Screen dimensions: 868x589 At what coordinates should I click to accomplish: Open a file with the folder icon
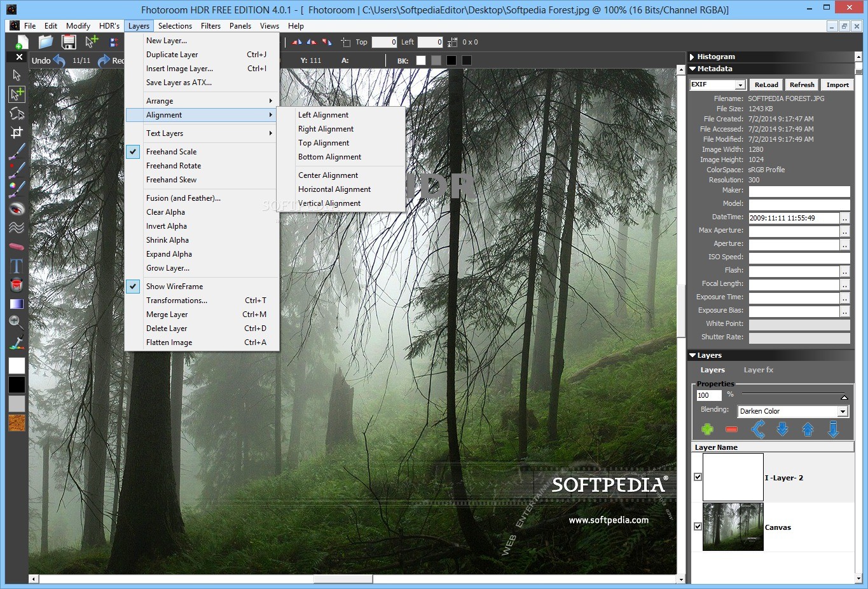click(x=45, y=42)
